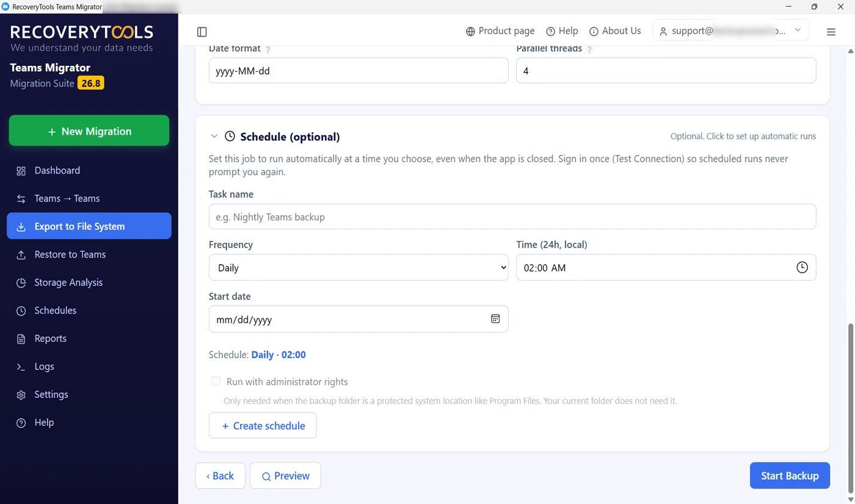
Task: Open the Schedules page
Action: coord(89,311)
